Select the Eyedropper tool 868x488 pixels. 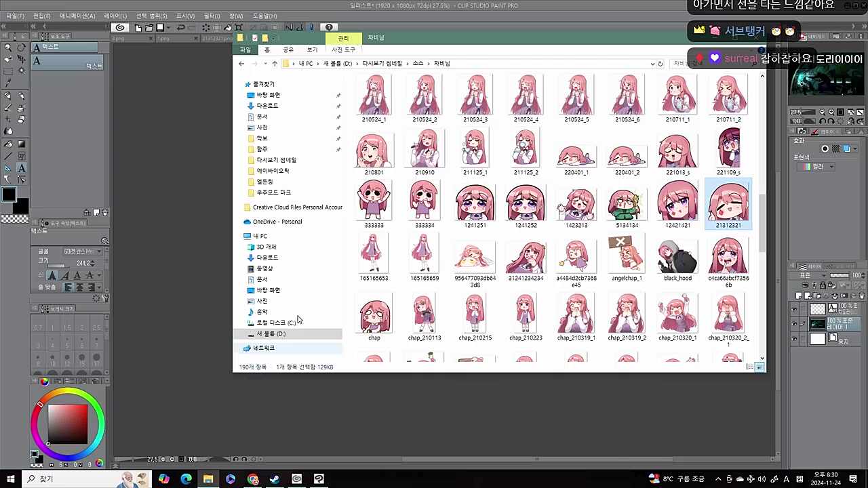coord(8,83)
